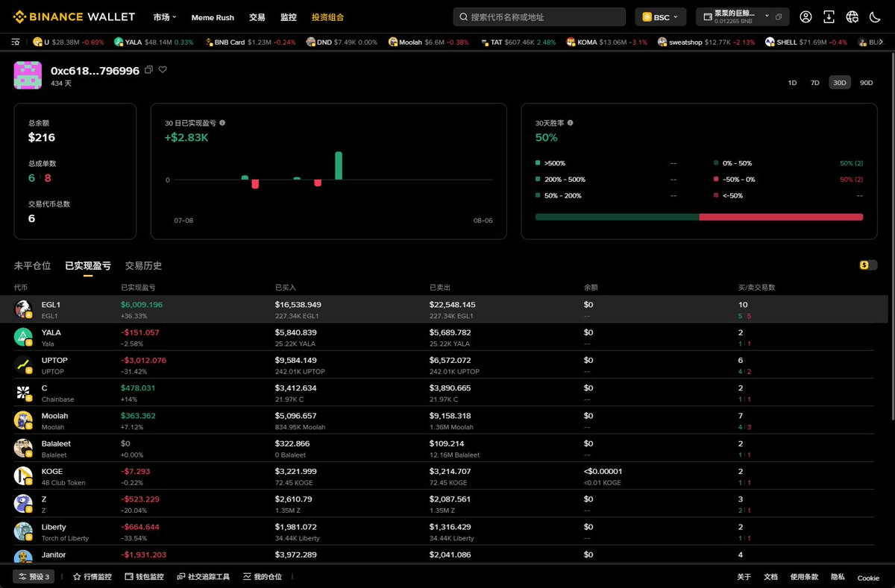This screenshot has width=895, height=588.
Task: Open the 使用条款 footer link
Action: pyautogui.click(x=804, y=578)
